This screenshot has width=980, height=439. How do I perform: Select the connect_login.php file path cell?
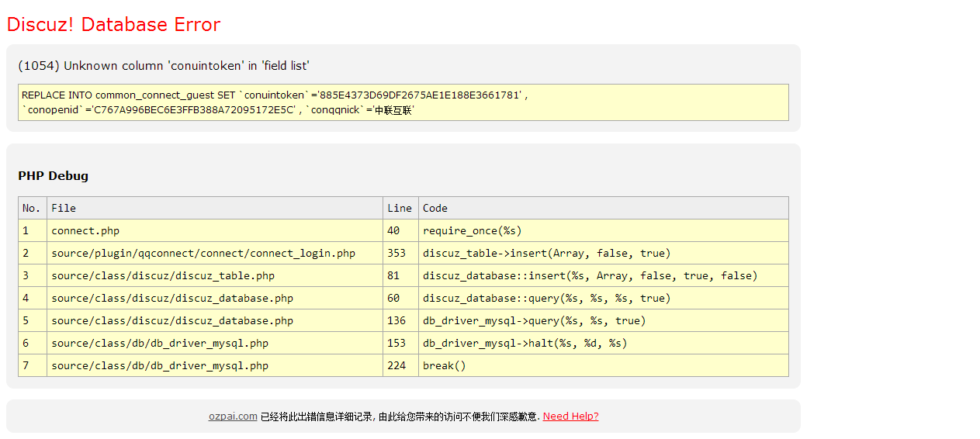pos(203,253)
